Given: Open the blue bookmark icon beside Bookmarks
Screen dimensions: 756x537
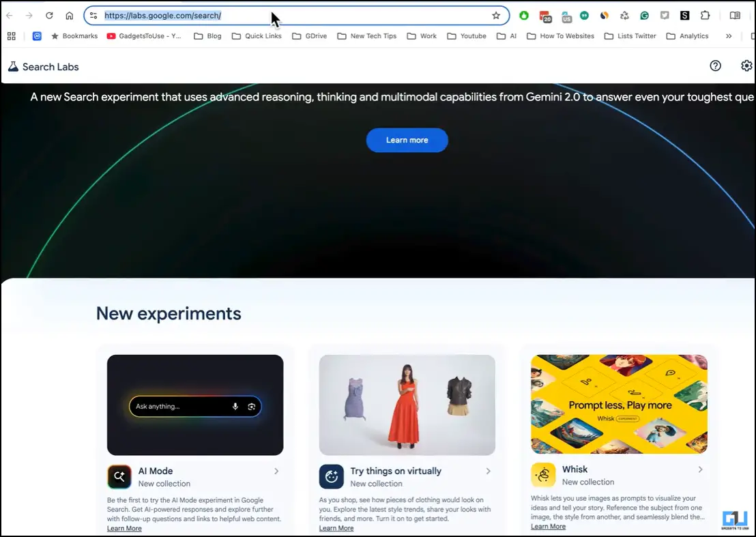Looking at the screenshot, I should point(37,36).
